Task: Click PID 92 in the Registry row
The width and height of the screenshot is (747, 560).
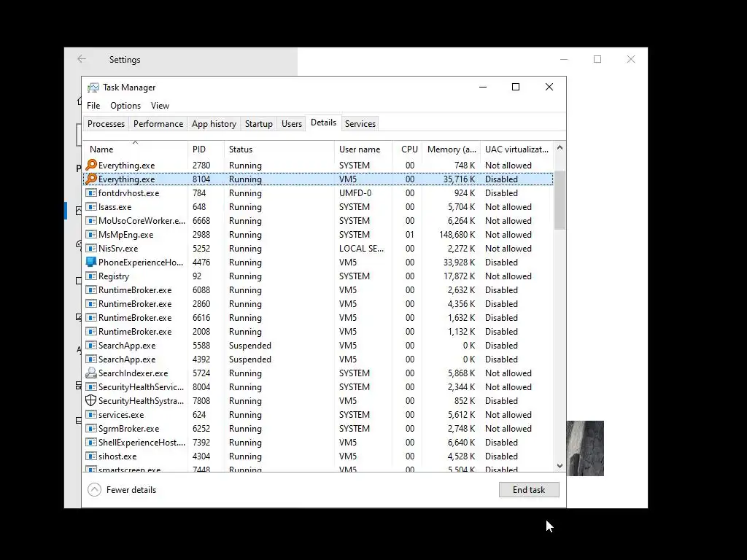Action: tap(197, 276)
